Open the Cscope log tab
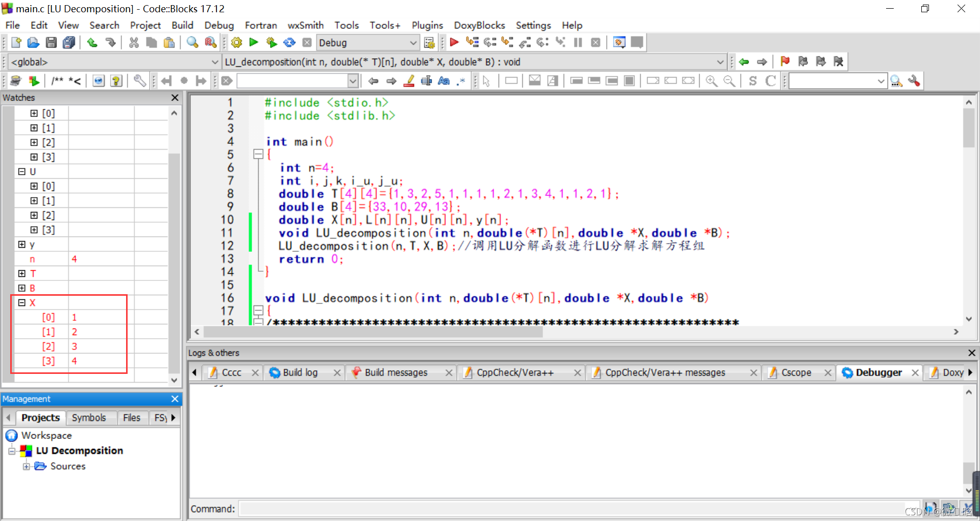980x521 pixels. coord(796,373)
